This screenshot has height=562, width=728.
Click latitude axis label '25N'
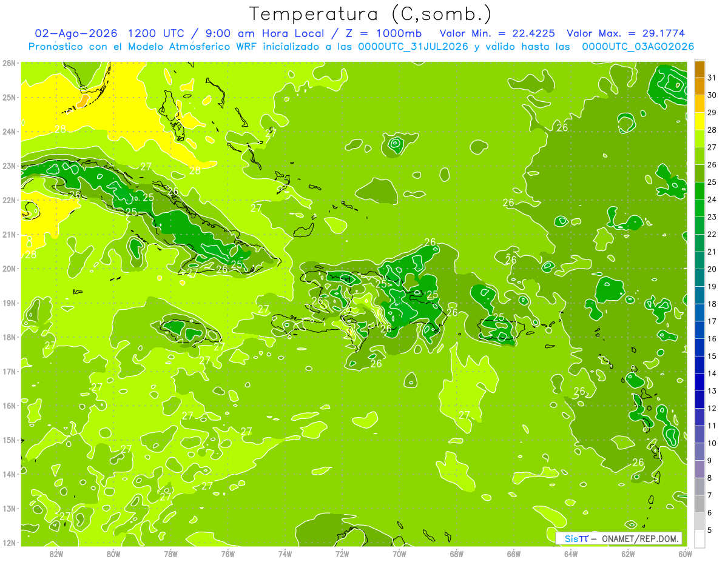coord(9,97)
